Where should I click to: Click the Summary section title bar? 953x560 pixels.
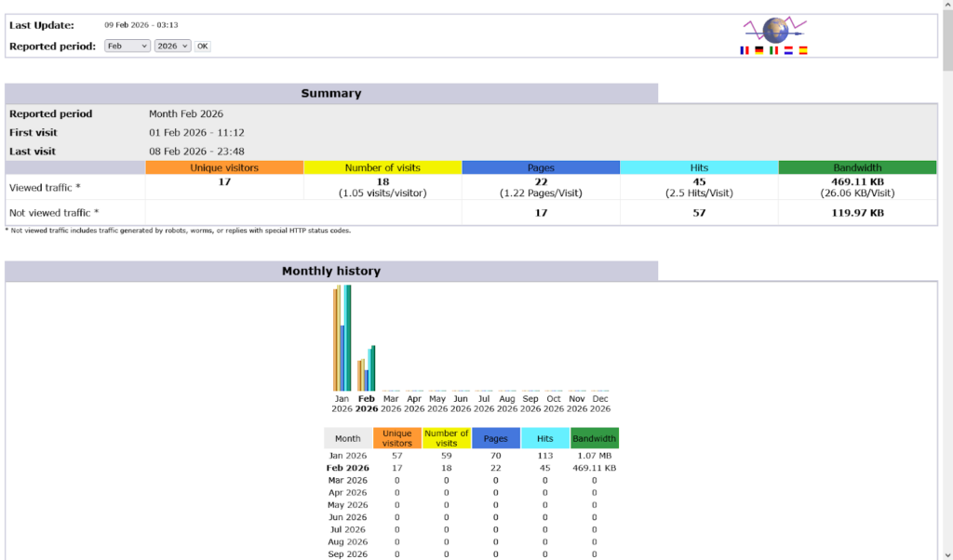click(x=331, y=93)
